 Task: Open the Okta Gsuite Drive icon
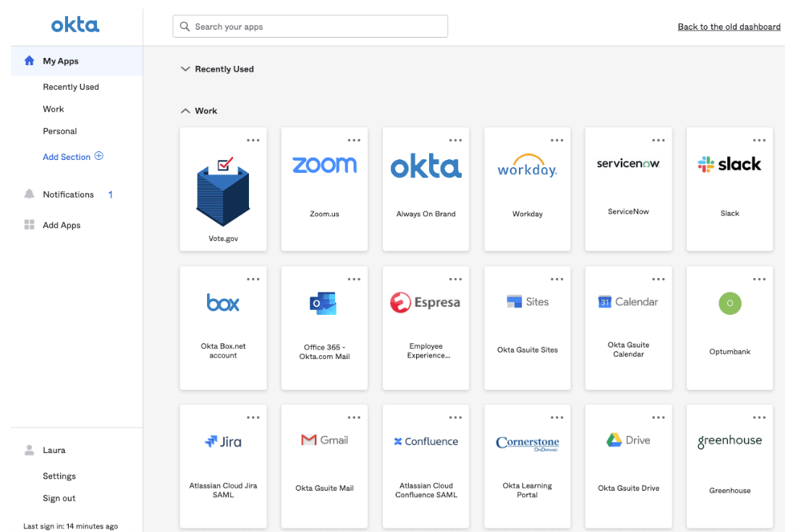[x=628, y=440]
